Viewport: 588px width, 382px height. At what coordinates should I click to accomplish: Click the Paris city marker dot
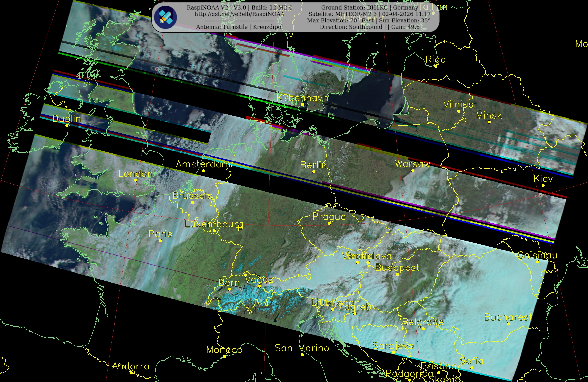(160, 241)
